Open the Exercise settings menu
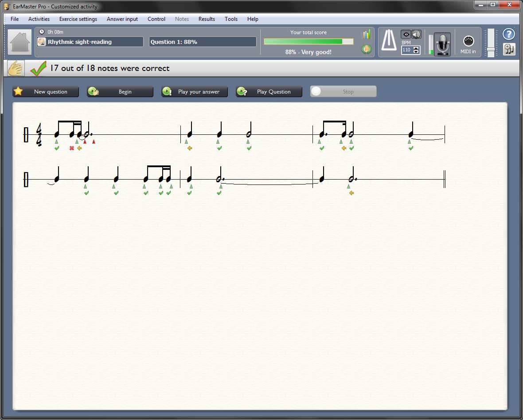 (78, 19)
